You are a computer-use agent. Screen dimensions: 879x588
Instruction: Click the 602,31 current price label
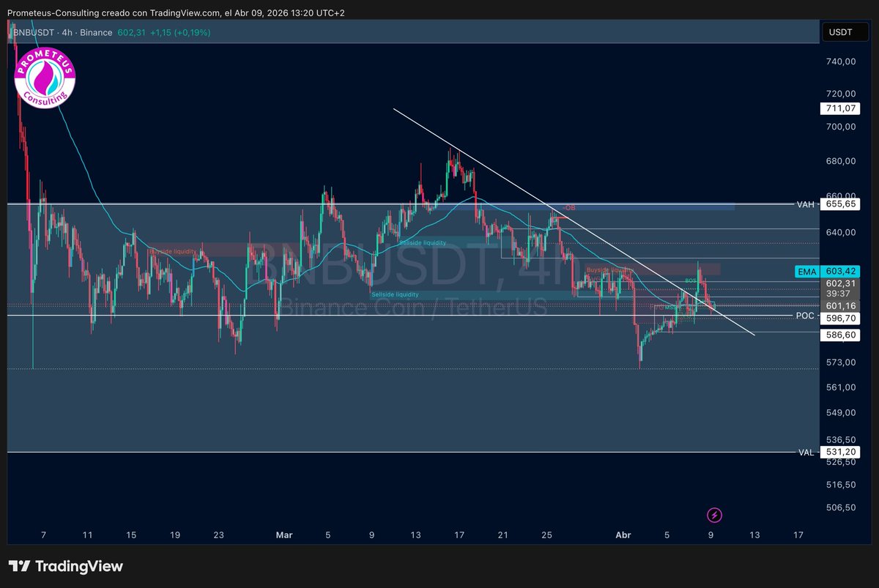(839, 283)
